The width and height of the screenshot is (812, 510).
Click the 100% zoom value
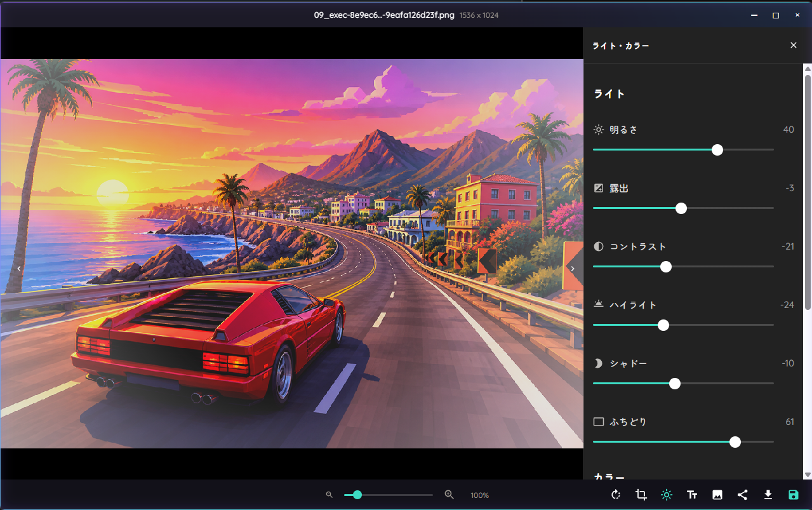[480, 495]
